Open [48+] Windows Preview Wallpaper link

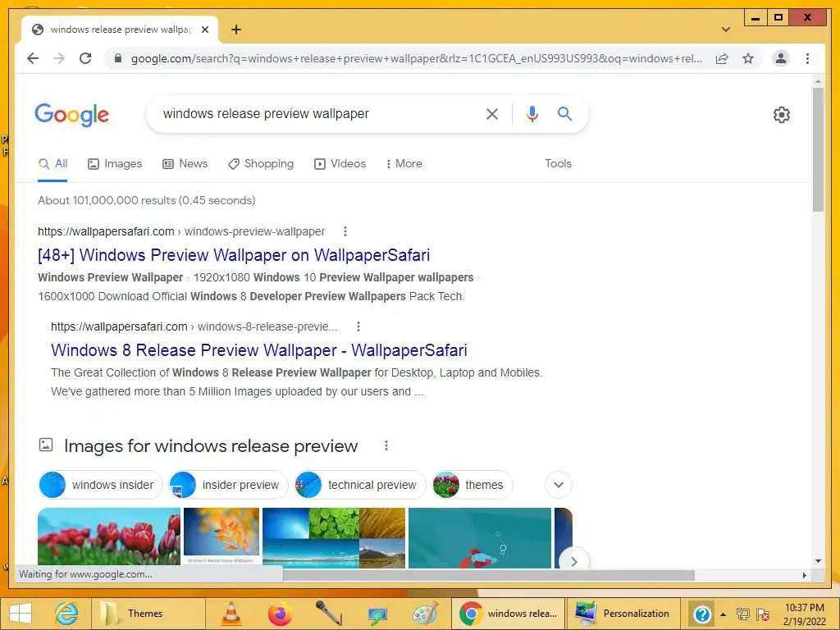pyautogui.click(x=234, y=255)
